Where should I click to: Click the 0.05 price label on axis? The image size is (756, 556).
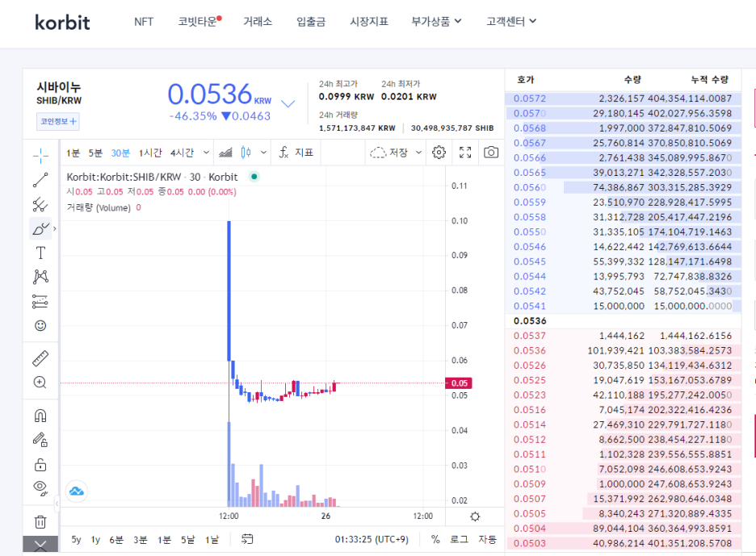coord(459,383)
